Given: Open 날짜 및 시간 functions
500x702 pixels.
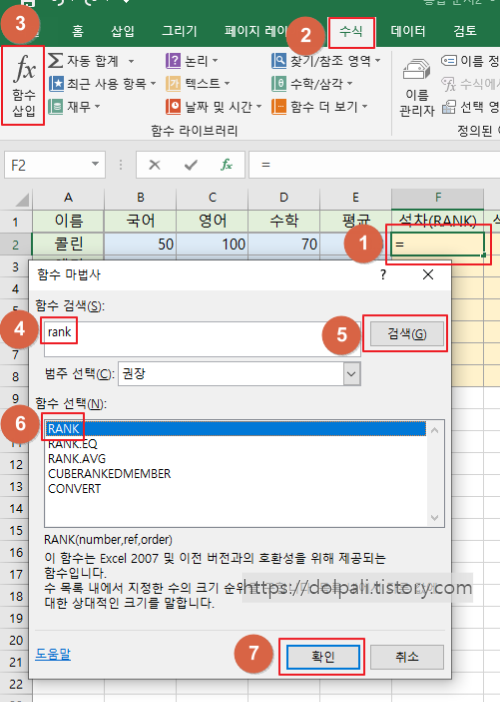Looking at the screenshot, I should point(213,107).
